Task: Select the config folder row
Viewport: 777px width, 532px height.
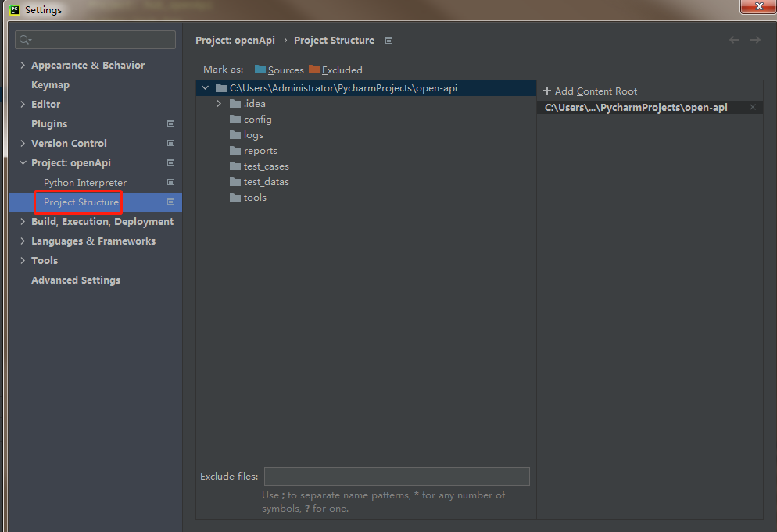Action: pos(366,120)
